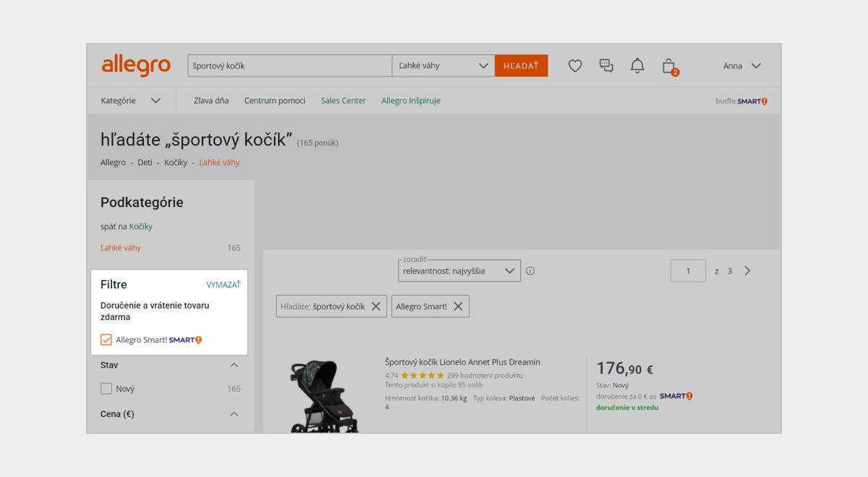Open Zľava dňa in navigation
The width and height of the screenshot is (868, 477).
coord(211,101)
